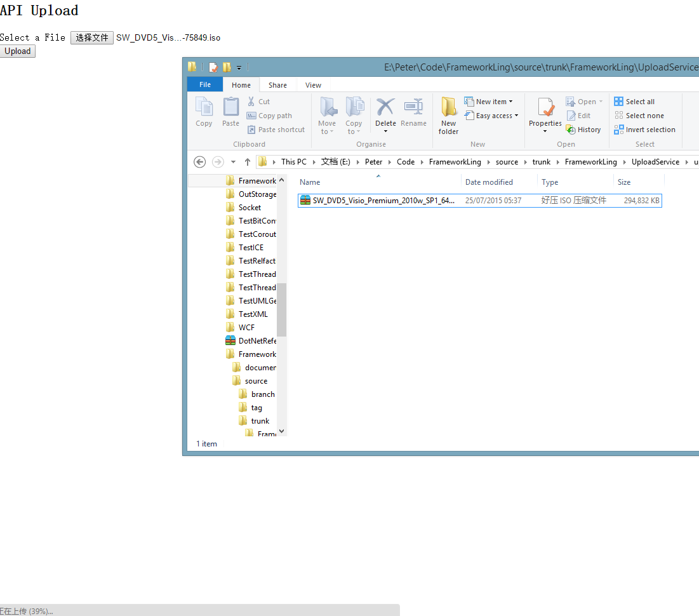Open the recent locations dropdown arrow

(x=233, y=162)
